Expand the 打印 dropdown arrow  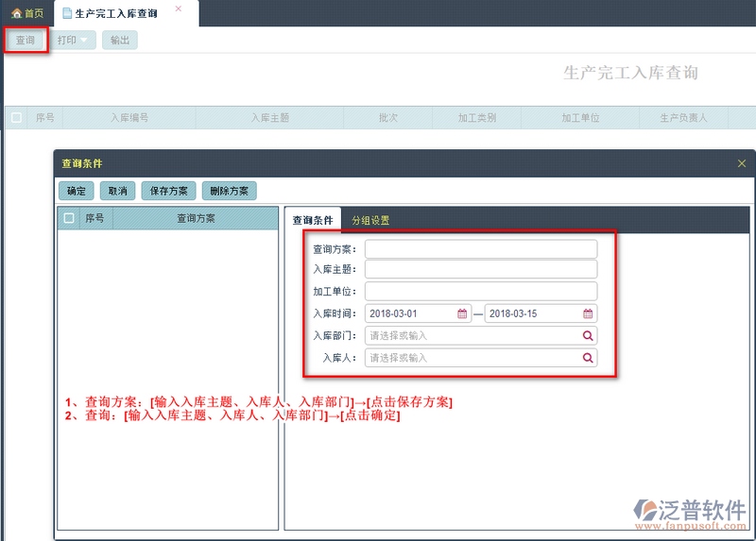pos(84,40)
